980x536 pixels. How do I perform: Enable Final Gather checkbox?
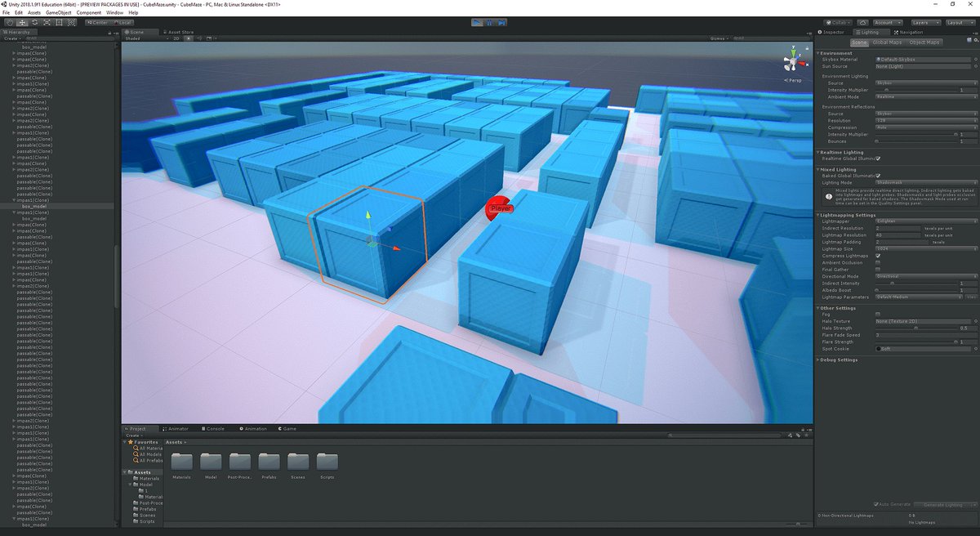pyautogui.click(x=878, y=270)
